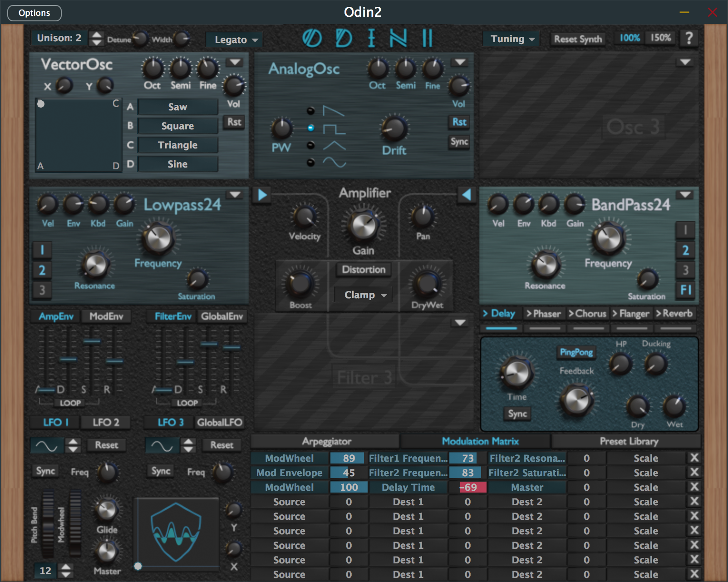Click the Distortion Boost knob
Viewport: 728px width, 582px height.
coord(300,283)
